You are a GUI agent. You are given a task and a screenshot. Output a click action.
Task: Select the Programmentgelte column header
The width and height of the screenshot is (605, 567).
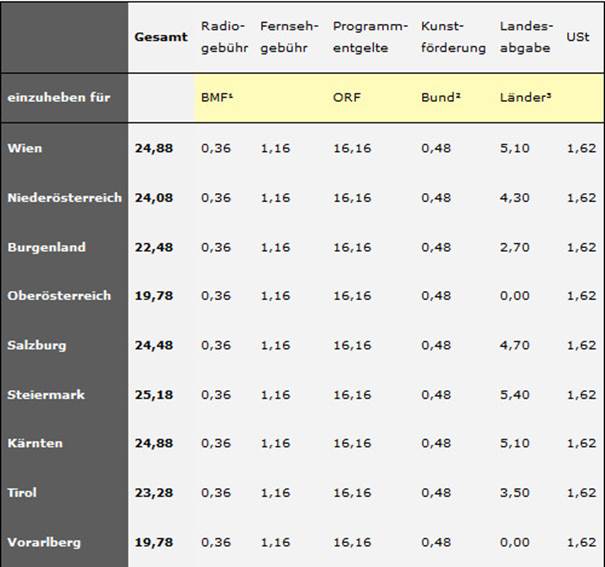click(370, 36)
